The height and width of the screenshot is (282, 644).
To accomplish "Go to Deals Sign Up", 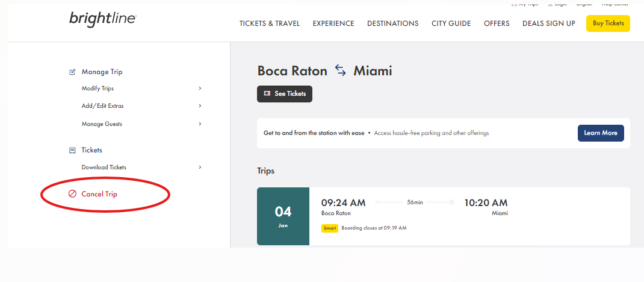I will 549,23.
